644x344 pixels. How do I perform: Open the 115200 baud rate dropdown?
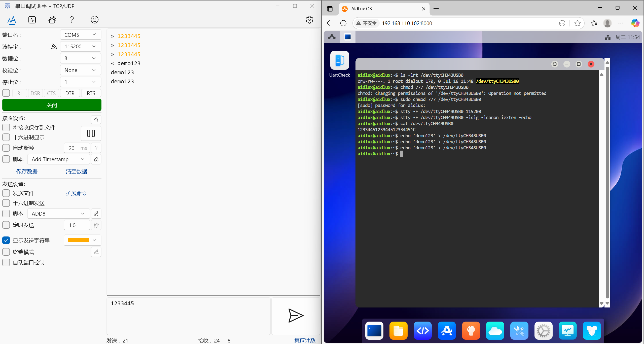click(x=81, y=46)
